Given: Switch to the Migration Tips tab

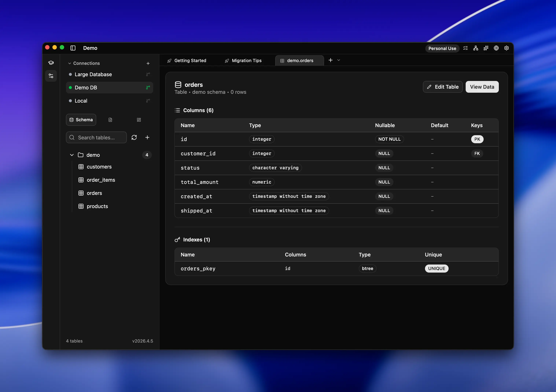Looking at the screenshot, I should [243, 60].
